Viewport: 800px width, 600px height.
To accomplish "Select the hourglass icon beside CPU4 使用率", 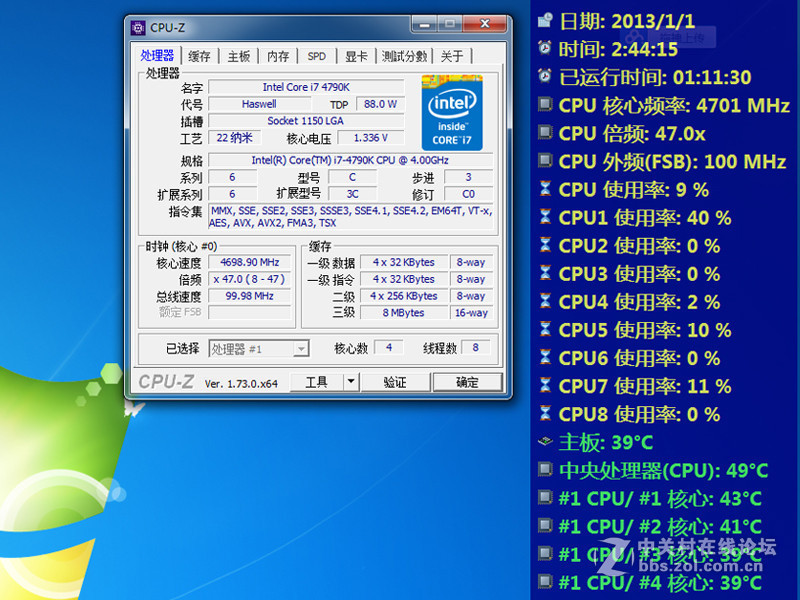I will (x=545, y=301).
